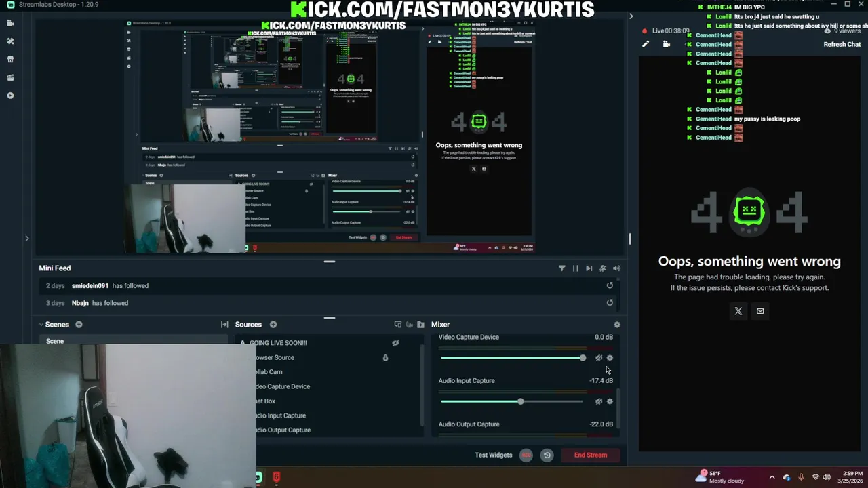
Task: Toggle mute event sounds in Mini Feed
Action: 602,268
